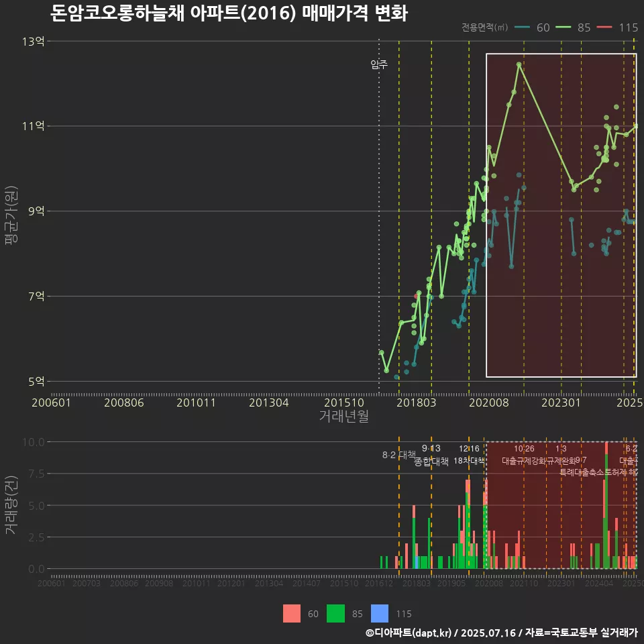The height and width of the screenshot is (644, 644).
Task: Click the 입주 marker label
Action: click(378, 64)
